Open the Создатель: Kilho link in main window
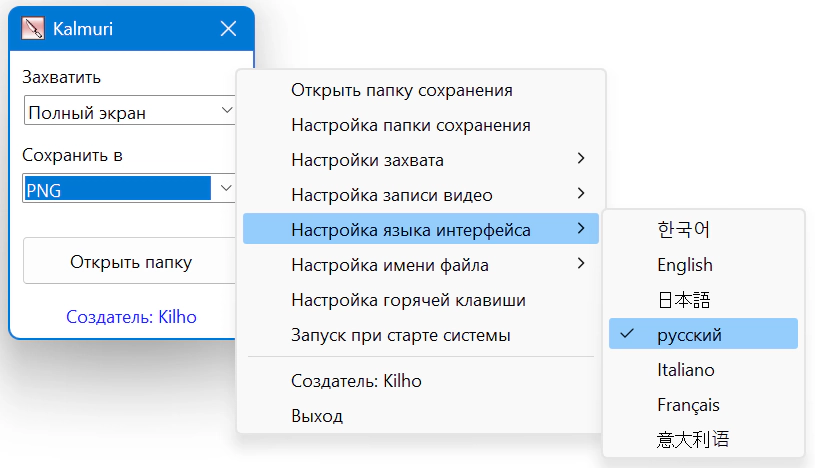This screenshot has width=815, height=468. tap(131, 317)
